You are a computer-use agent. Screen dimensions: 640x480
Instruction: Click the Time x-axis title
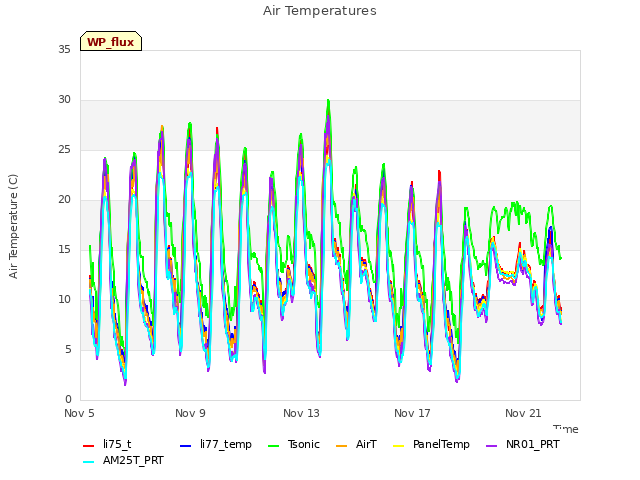click(x=566, y=429)
